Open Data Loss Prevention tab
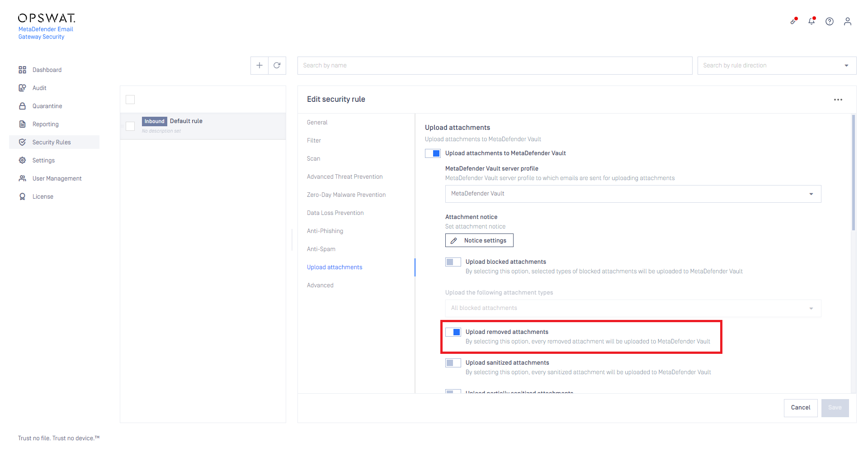This screenshot has height=457, width=868. 335,213
